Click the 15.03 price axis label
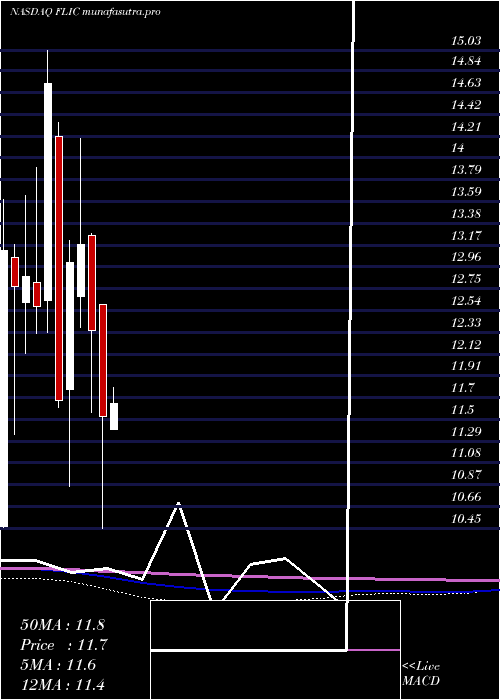 (466, 42)
